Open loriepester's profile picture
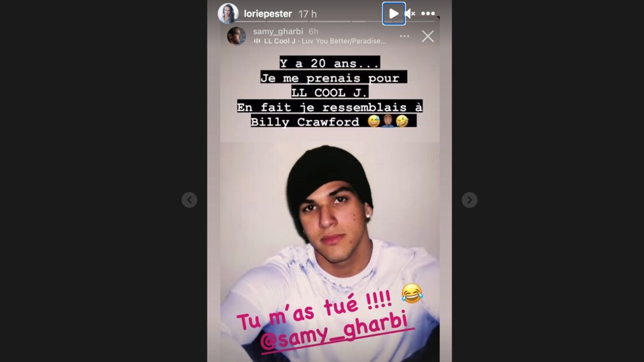 tap(228, 14)
